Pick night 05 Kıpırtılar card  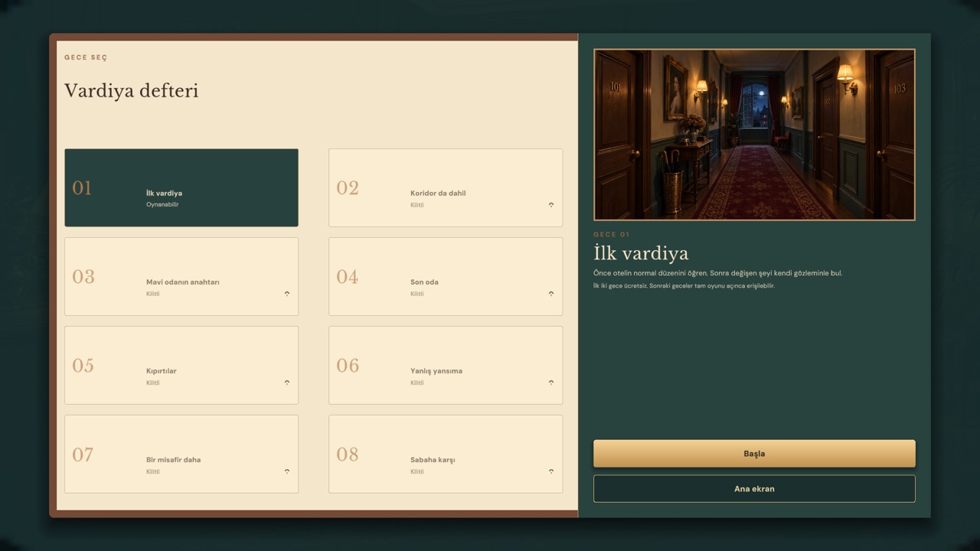pyautogui.click(x=181, y=365)
